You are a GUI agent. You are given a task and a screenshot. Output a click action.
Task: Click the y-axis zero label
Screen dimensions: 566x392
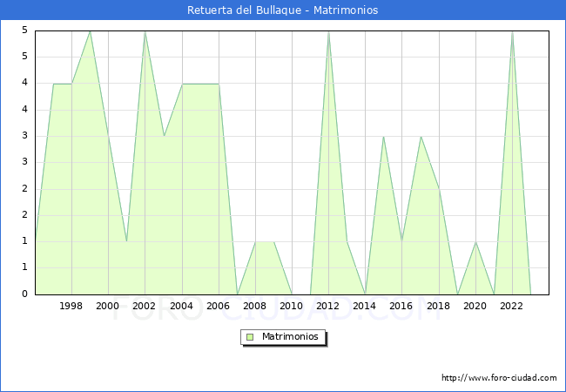(x=26, y=294)
